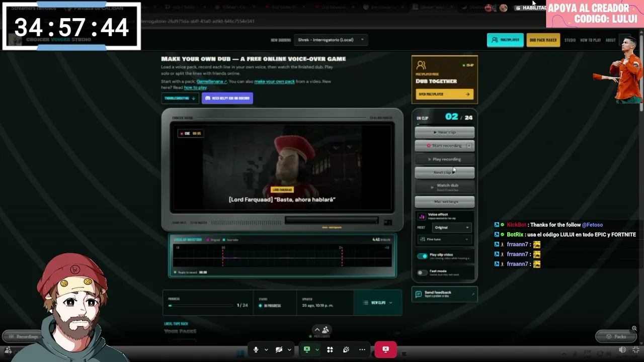
Task: Toggle the camera in the meeting toolbar
Action: pos(279,349)
